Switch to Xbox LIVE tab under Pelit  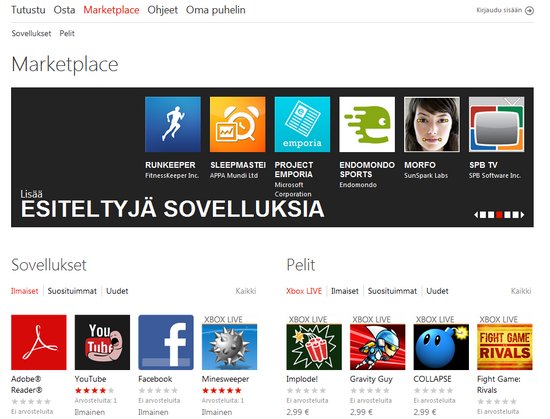point(304,291)
